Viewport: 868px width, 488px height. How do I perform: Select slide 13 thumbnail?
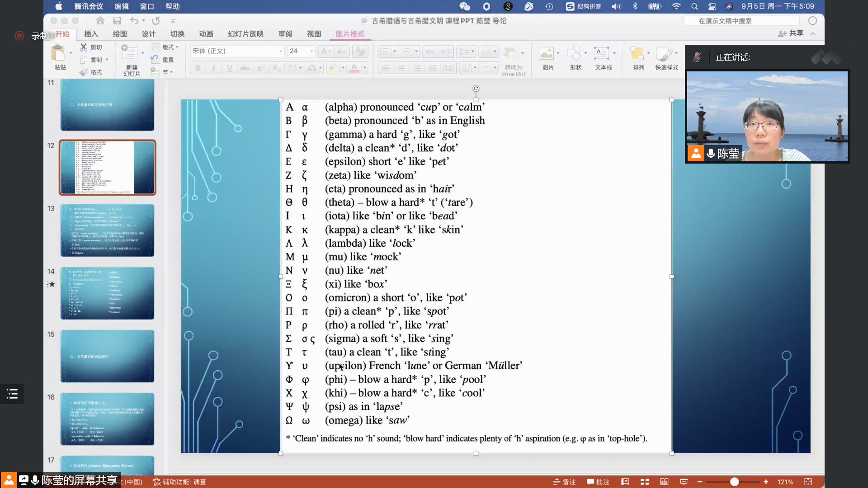(x=108, y=230)
